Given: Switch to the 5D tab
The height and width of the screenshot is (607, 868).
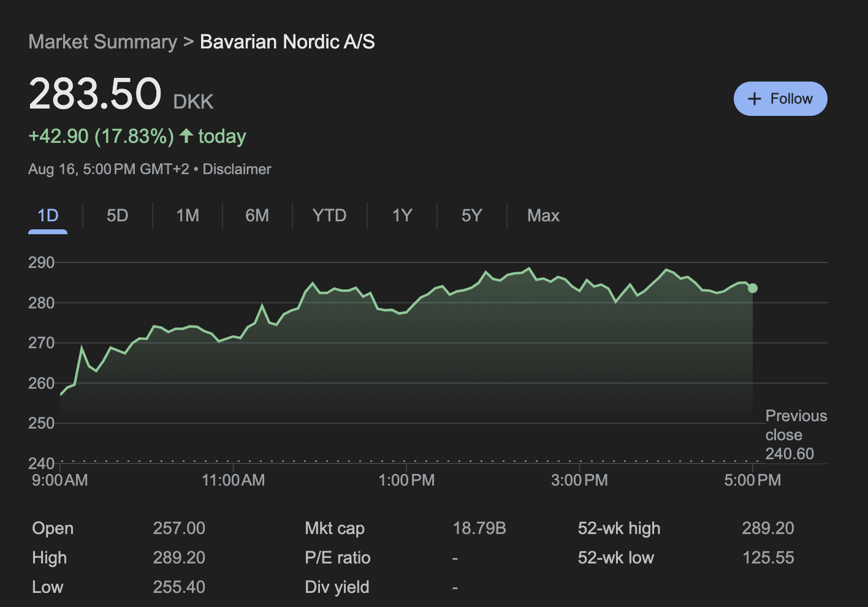Looking at the screenshot, I should coord(117,216).
